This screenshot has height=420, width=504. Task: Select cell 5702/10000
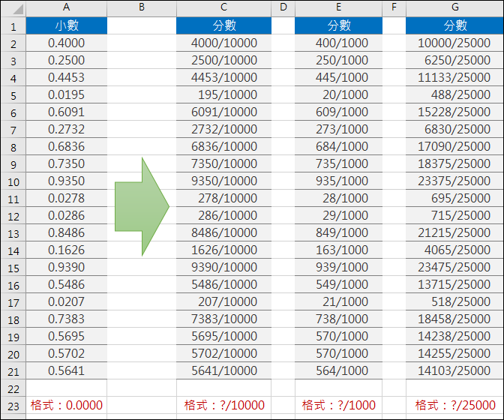click(x=223, y=353)
